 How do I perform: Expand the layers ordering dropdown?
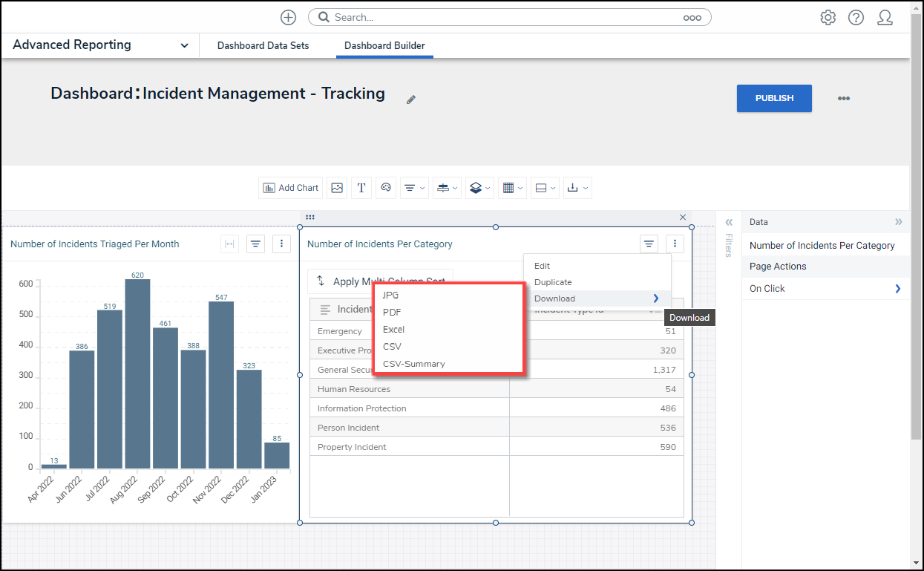[x=479, y=188]
